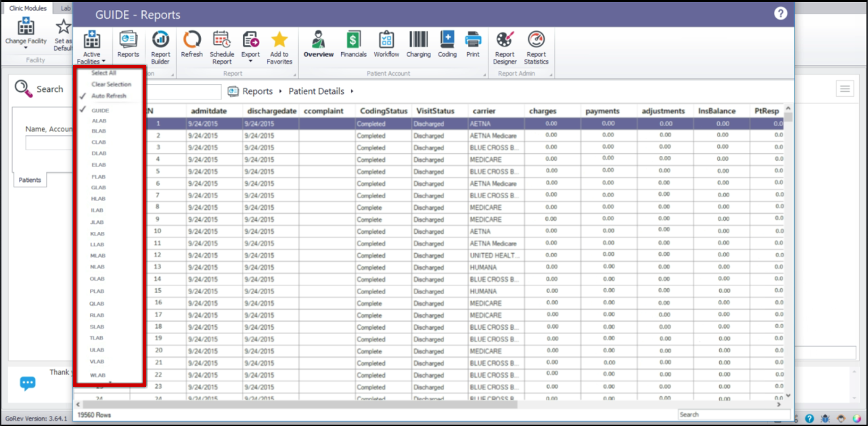Screen dimensions: 868x426
Task: Expand Patient Account group launcher arrow
Action: click(485, 74)
